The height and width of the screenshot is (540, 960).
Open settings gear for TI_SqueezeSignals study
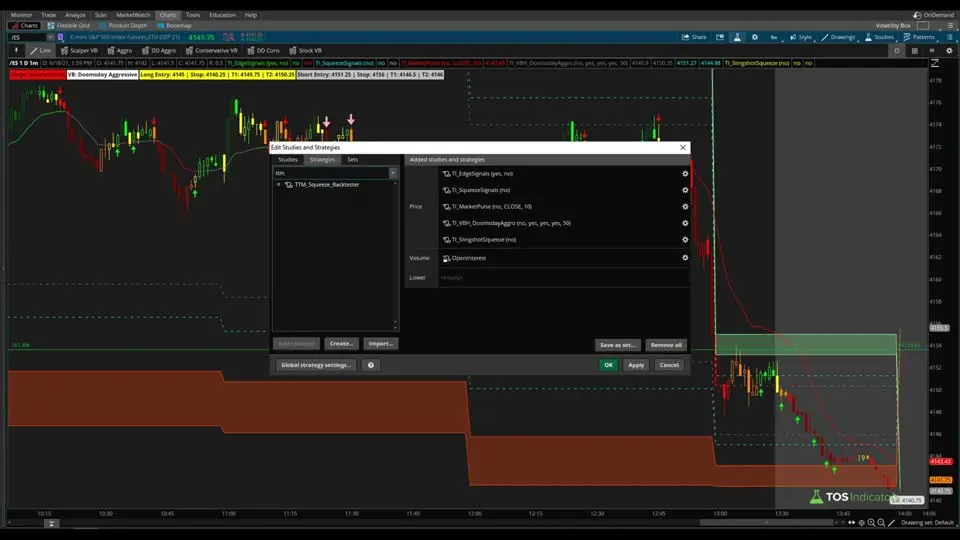[685, 190]
